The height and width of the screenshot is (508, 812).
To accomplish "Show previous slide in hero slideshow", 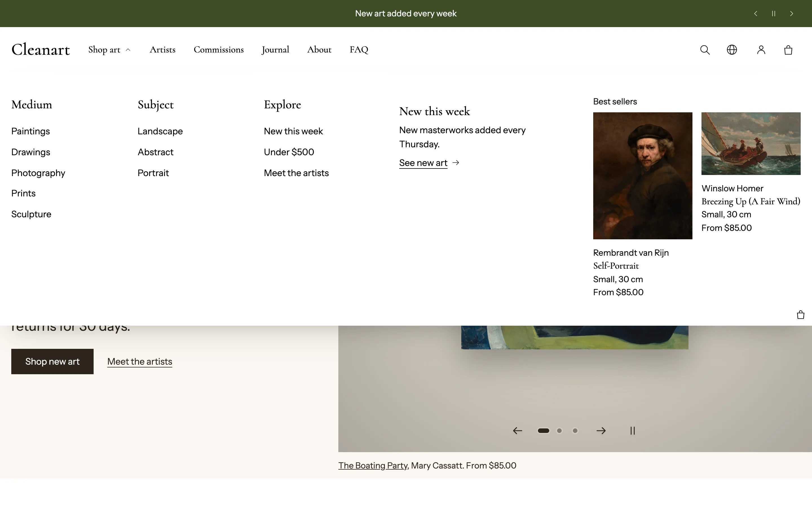I will pyautogui.click(x=517, y=431).
